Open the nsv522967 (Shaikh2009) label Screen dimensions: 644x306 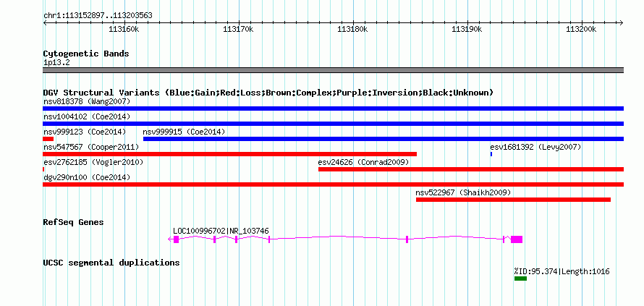tap(463, 192)
